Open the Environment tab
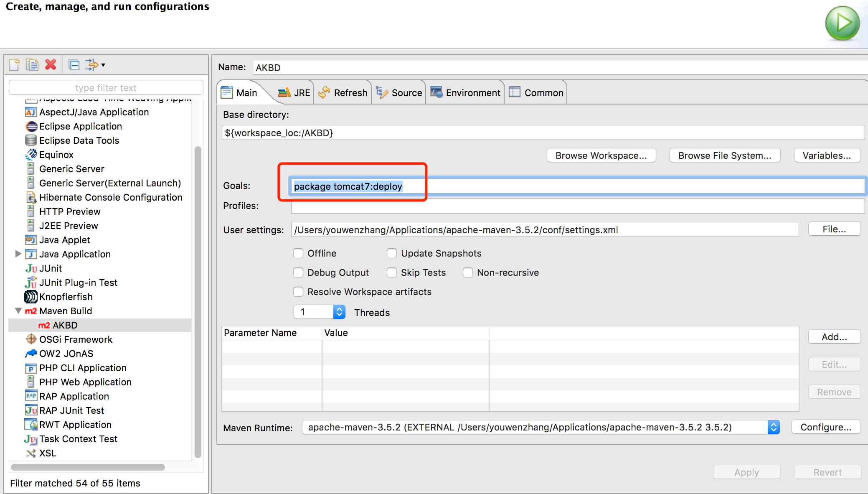The image size is (868, 494). point(465,93)
